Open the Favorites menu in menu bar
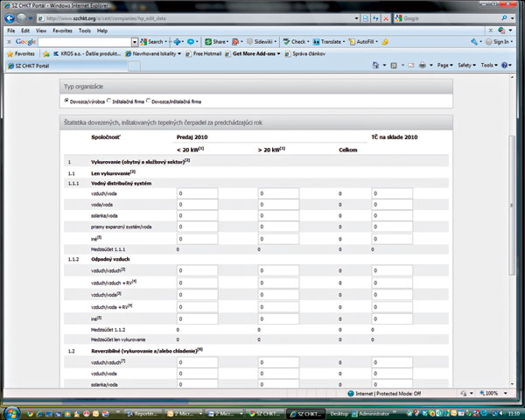Viewport: 525px width, 420px height. pos(60,31)
